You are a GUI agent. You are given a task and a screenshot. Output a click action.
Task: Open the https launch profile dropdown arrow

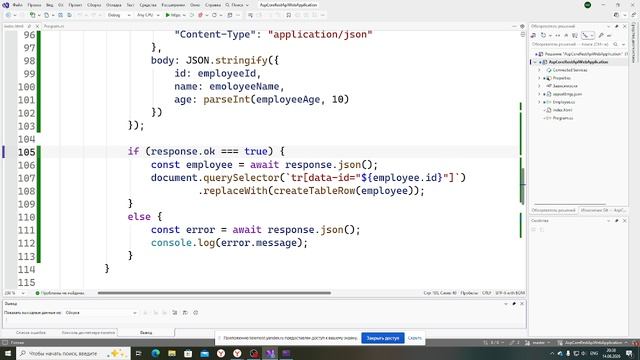pos(184,15)
